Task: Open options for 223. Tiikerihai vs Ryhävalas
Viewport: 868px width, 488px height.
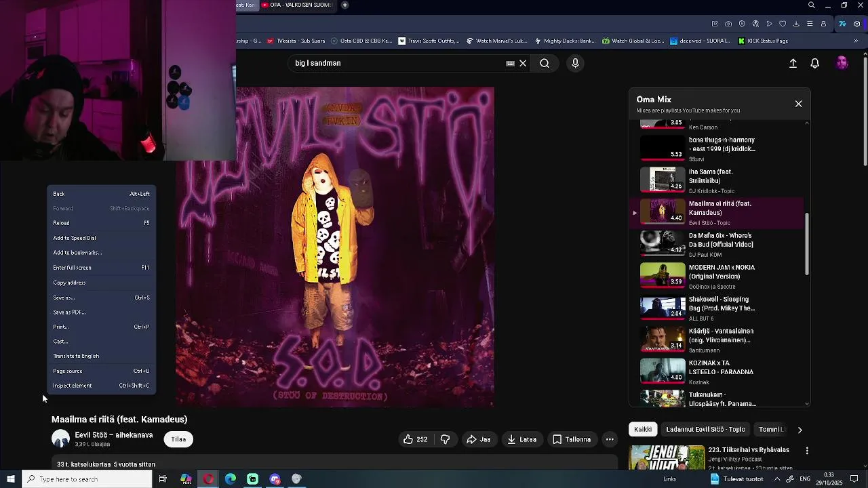Action: (807, 451)
